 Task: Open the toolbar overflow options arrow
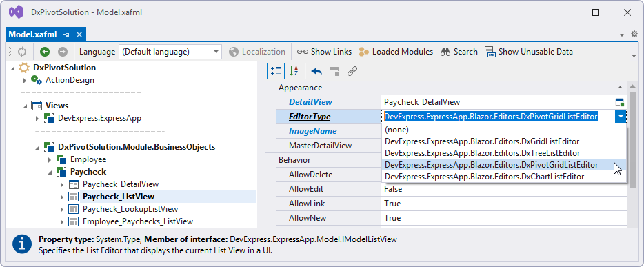(634, 54)
